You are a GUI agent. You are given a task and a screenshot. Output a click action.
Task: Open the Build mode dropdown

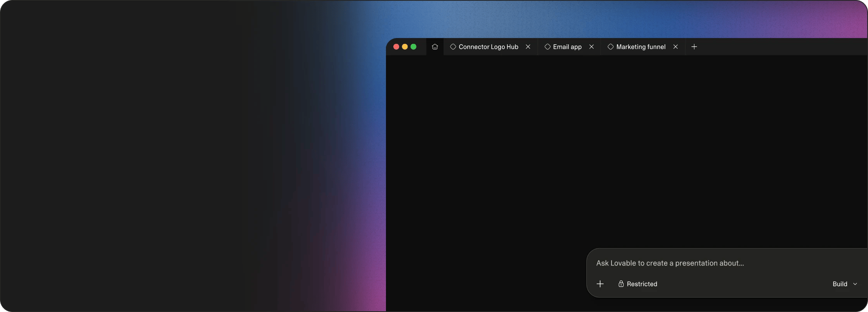click(x=840, y=284)
